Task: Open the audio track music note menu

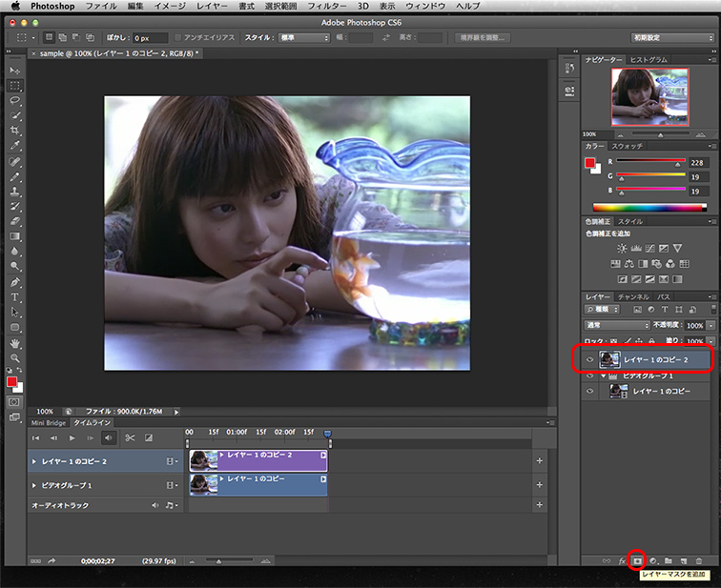Action: click(171, 505)
